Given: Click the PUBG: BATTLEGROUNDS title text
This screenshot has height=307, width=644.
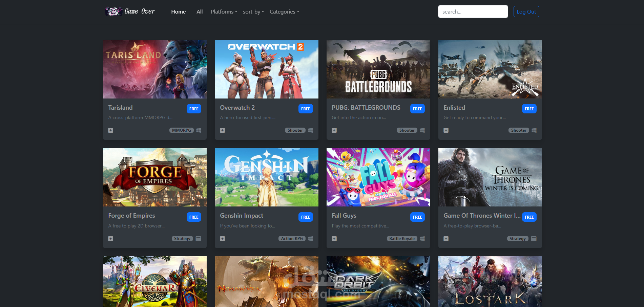Looking at the screenshot, I should (366, 108).
